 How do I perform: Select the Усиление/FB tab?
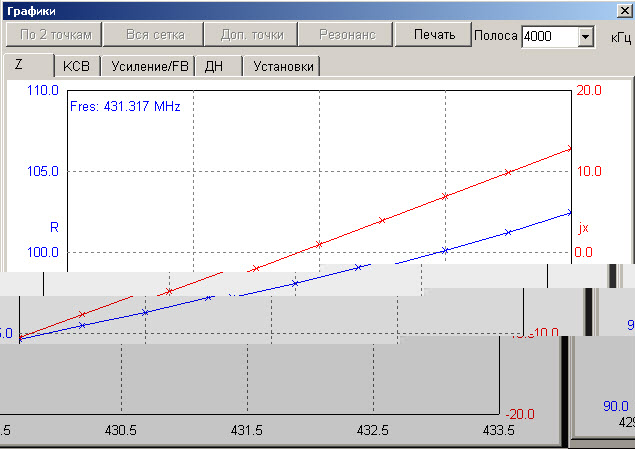point(152,67)
